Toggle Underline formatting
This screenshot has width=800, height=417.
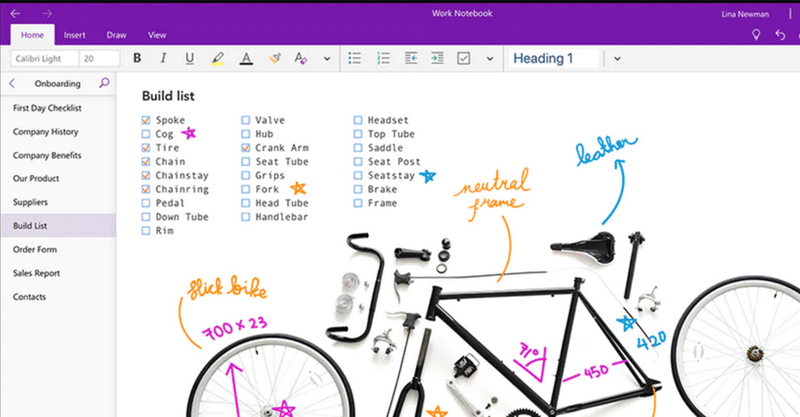189,58
